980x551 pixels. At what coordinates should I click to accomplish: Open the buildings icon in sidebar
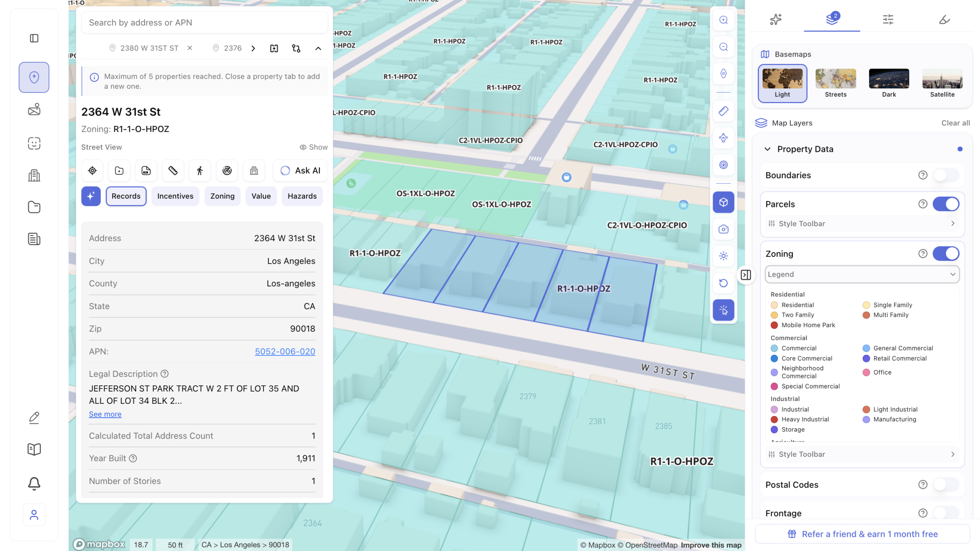coord(34,175)
